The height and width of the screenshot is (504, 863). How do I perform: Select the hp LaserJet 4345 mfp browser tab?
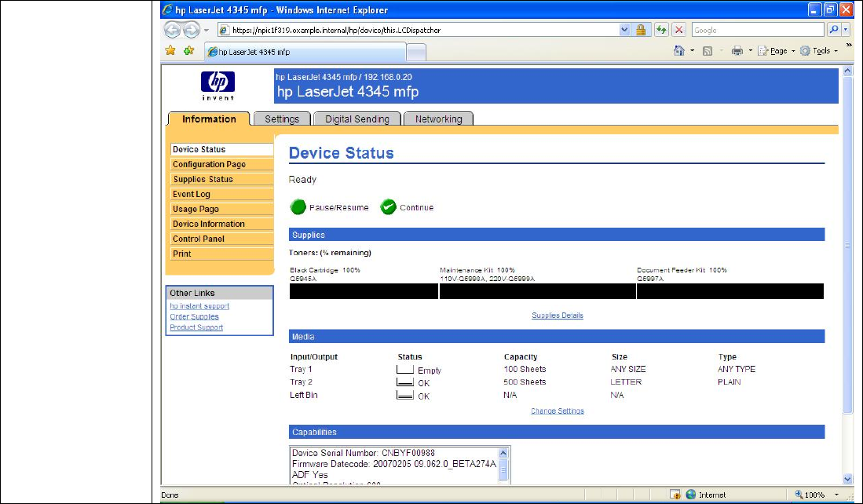(x=305, y=52)
